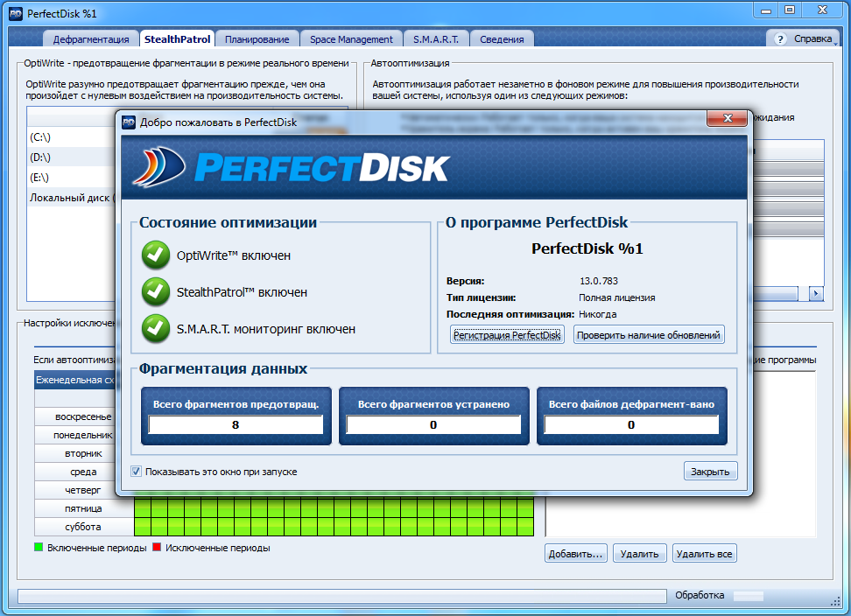Viewport: 851px width, 616px height.
Task: Click the PD app icon in the main window title bar
Action: click(x=16, y=13)
